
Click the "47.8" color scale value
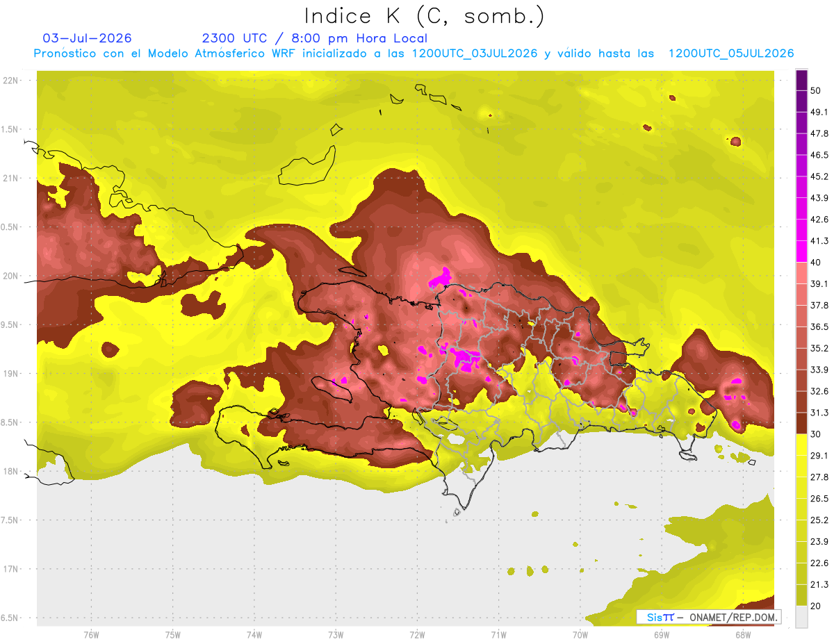pos(819,133)
